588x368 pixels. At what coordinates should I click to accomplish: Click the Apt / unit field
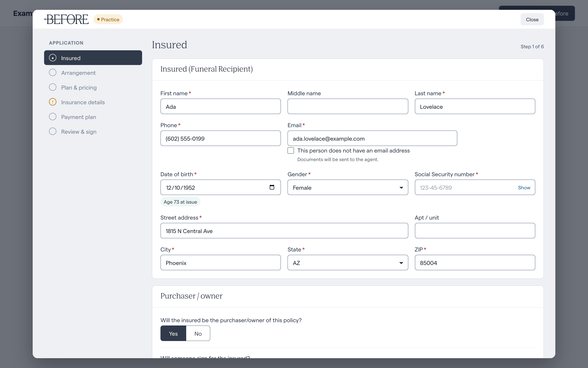click(475, 231)
